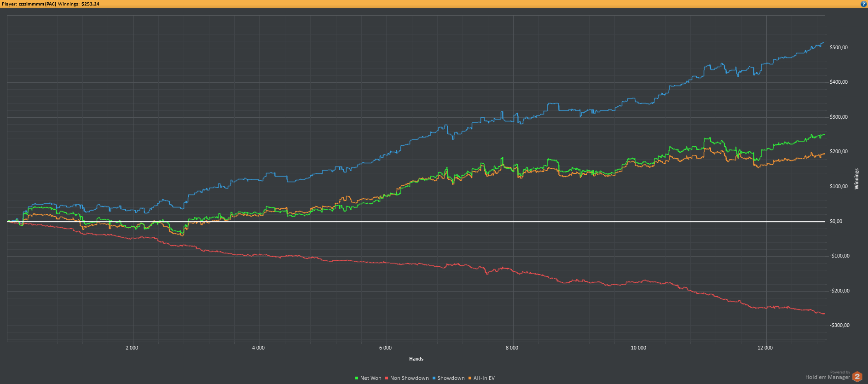
Task: Click the -$200,00 axis label
Action: tap(840, 291)
